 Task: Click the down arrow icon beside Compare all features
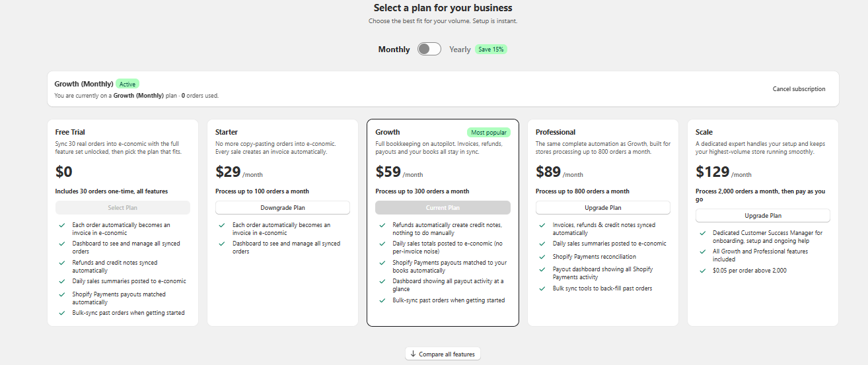413,354
